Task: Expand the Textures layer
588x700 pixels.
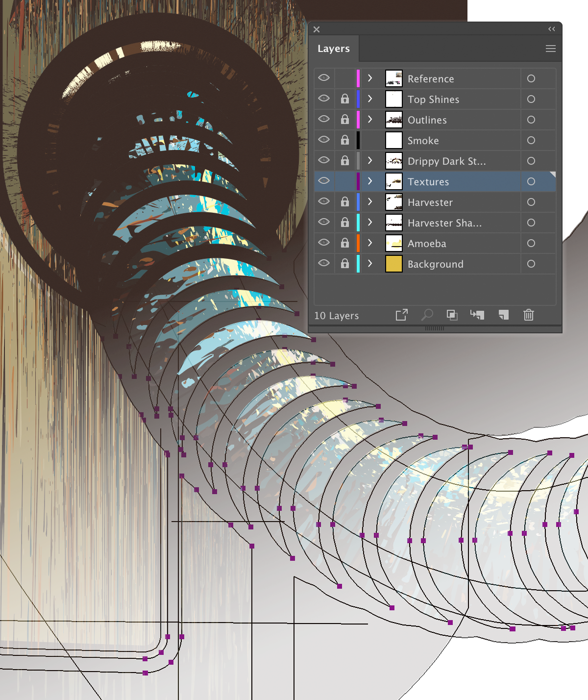Action: tap(370, 181)
